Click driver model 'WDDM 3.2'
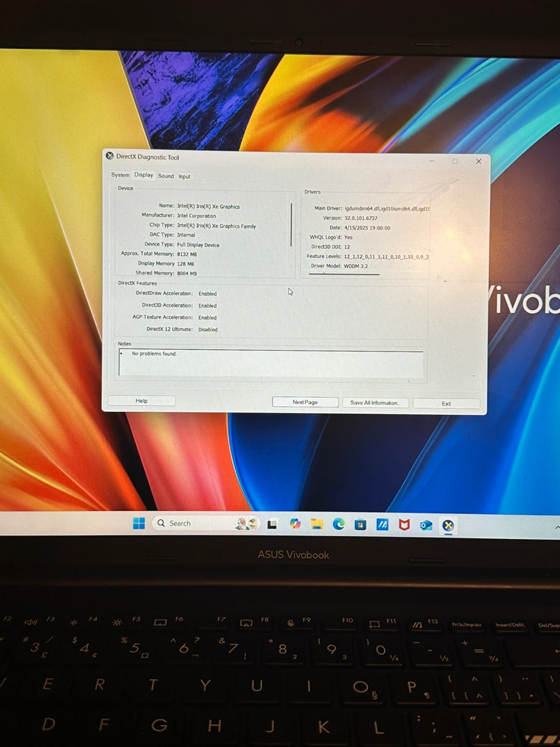 tap(356, 266)
